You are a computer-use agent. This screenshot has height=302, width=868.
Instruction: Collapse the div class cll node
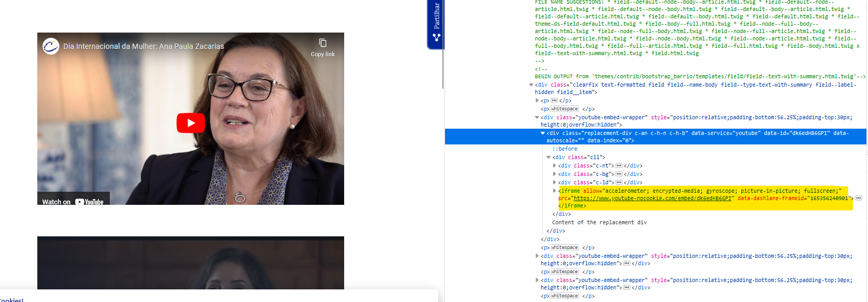coord(549,157)
